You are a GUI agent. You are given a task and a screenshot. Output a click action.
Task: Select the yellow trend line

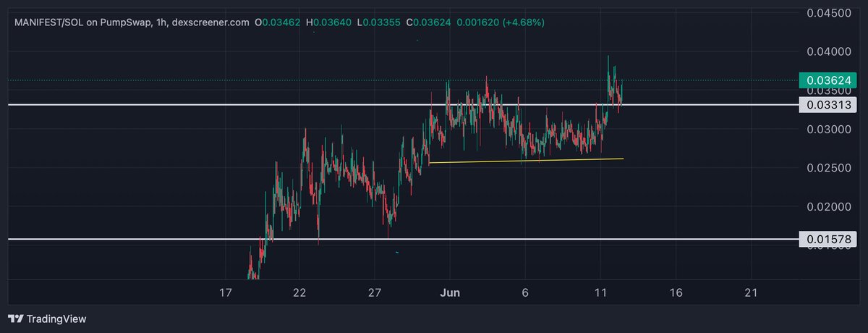[x=526, y=161]
